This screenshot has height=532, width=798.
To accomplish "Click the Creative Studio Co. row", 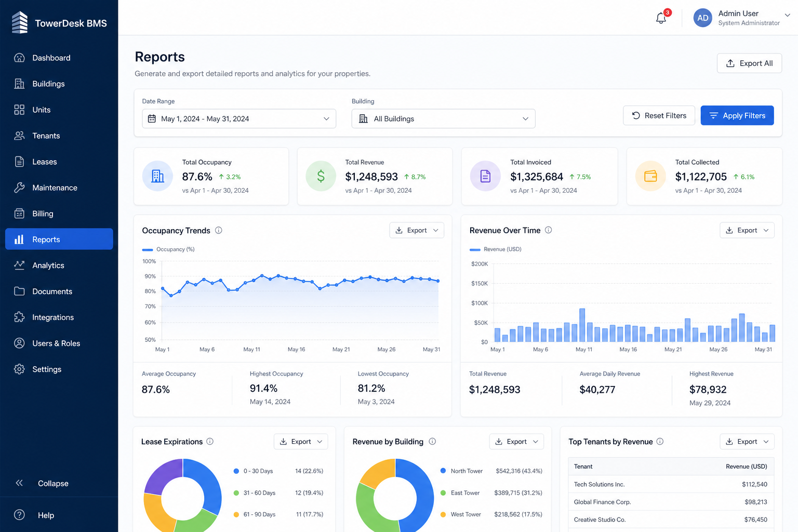I will tap(671, 520).
